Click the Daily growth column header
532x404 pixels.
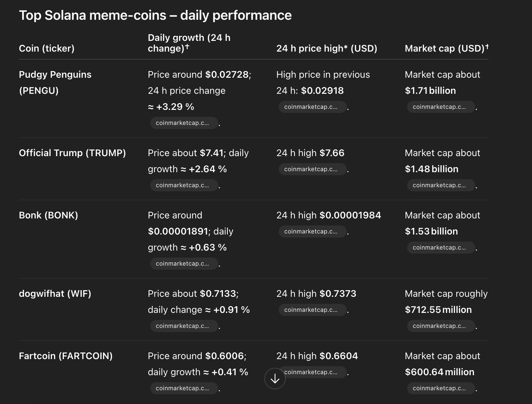click(189, 43)
